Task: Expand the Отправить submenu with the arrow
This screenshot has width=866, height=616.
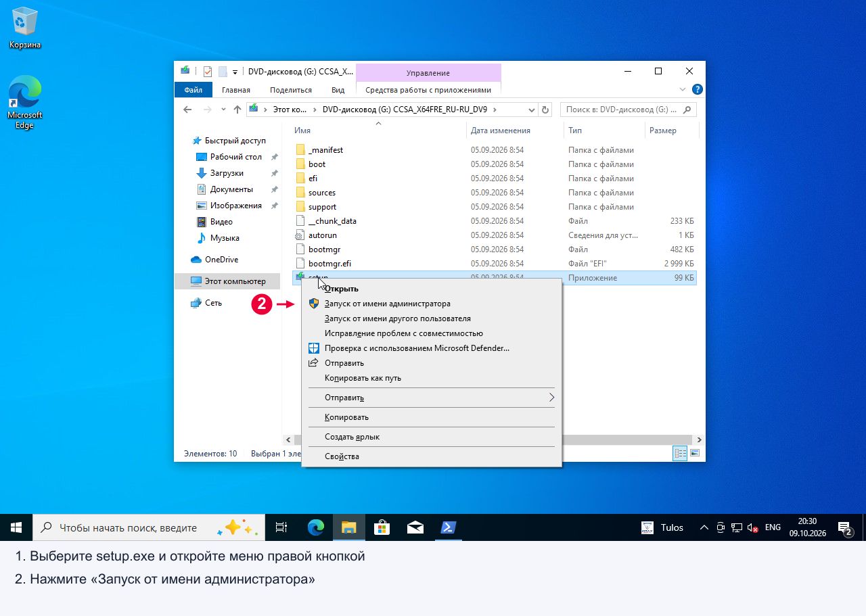Action: click(551, 398)
